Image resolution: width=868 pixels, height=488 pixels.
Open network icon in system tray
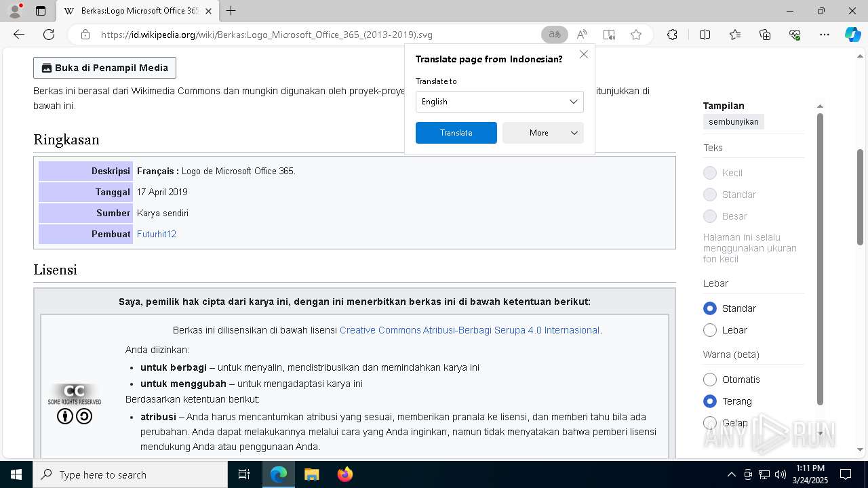click(764, 474)
